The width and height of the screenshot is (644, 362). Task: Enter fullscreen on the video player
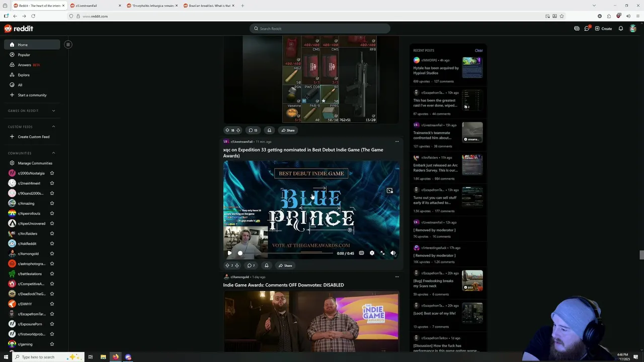pos(382,253)
